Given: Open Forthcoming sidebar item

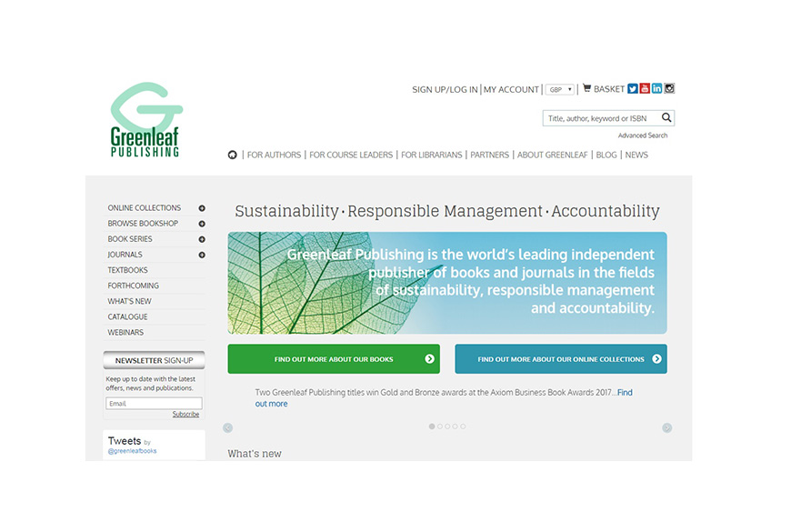Looking at the screenshot, I should (x=134, y=286).
